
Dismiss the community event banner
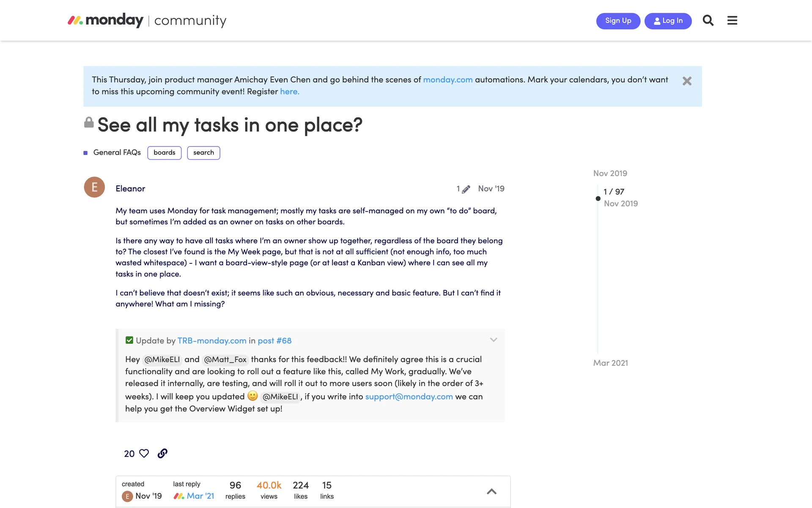point(687,81)
